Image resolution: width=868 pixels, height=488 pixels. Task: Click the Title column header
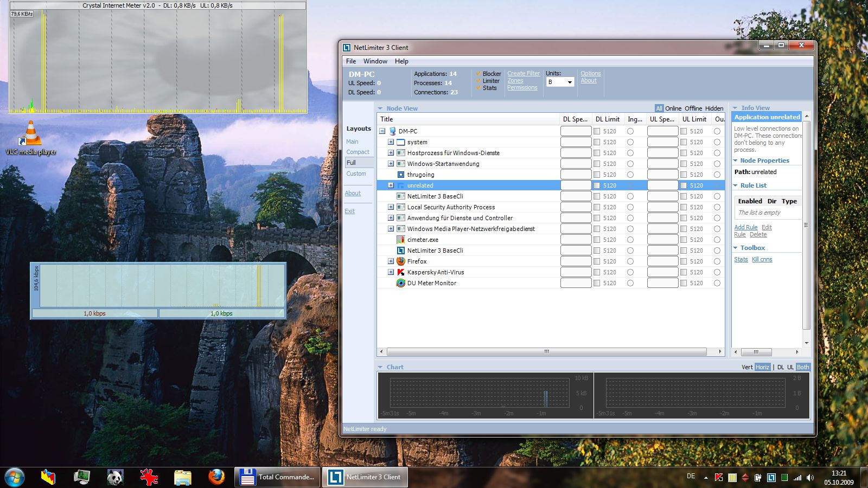468,119
